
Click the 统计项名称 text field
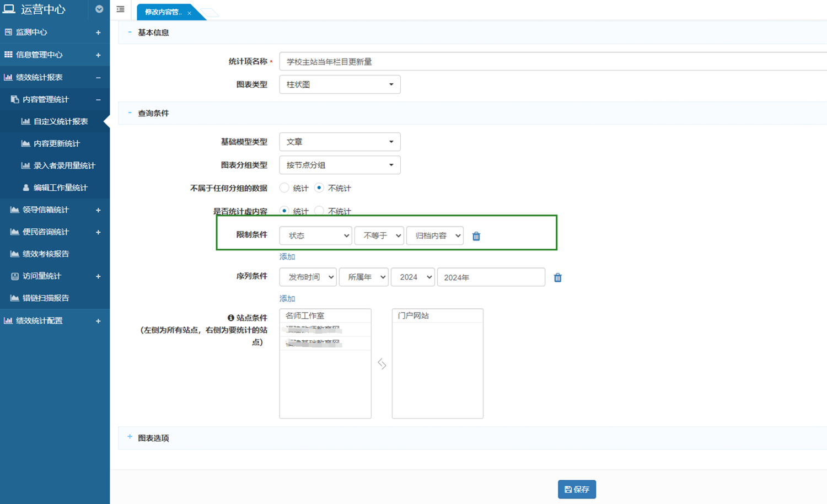point(551,62)
